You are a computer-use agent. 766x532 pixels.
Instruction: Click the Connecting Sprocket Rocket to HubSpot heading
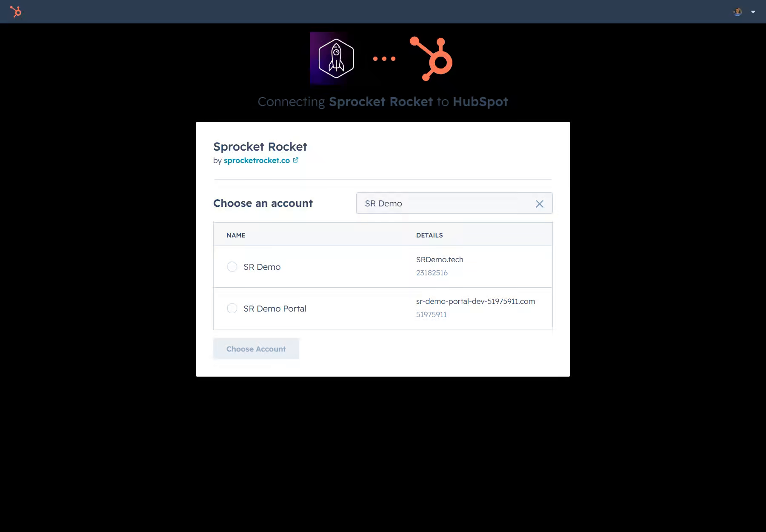[x=383, y=102]
